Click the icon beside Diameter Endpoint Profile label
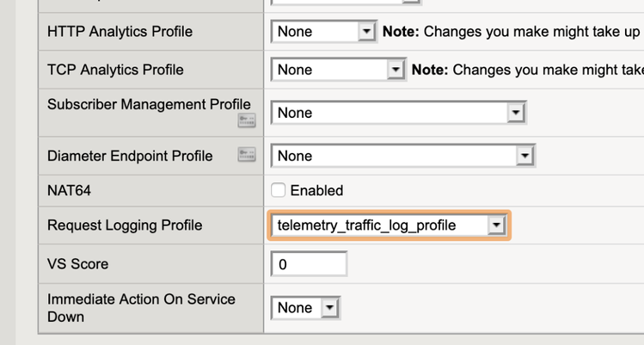This screenshot has width=644, height=345. 247,156
